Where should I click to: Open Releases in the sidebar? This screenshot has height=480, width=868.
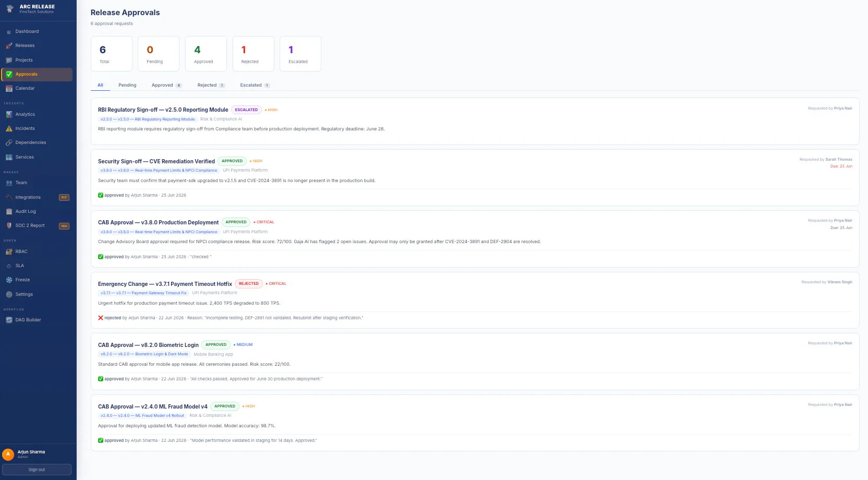[37, 46]
